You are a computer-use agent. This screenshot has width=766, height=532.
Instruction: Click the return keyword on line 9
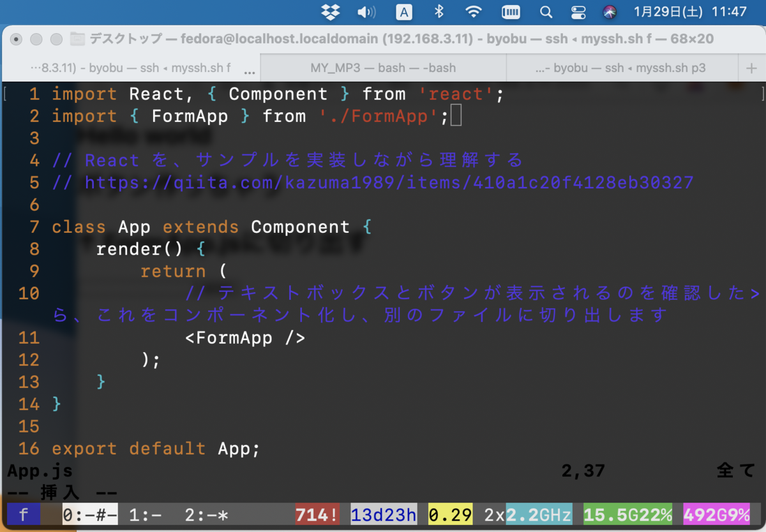click(173, 272)
